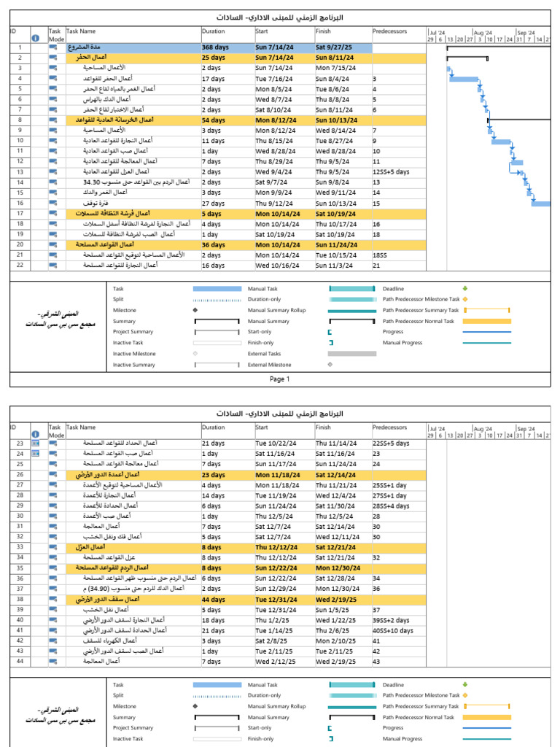Click the blue info indicator header icon on page 2
Viewport: 560px width, 747px height.
[35, 434]
